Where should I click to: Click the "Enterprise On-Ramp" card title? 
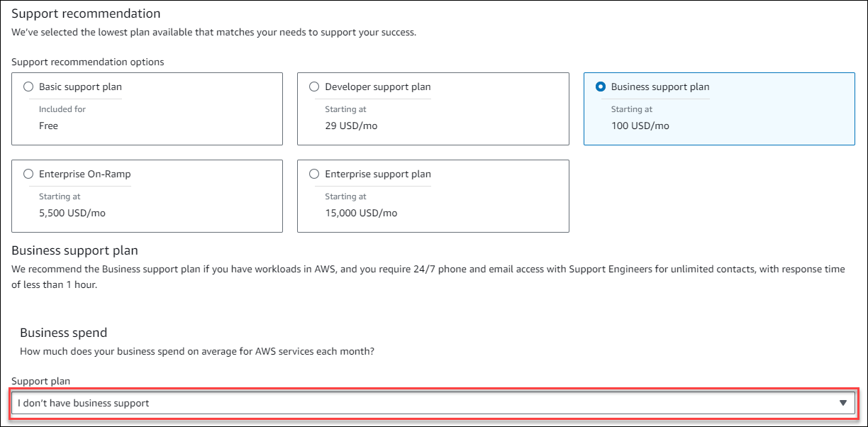tap(84, 174)
